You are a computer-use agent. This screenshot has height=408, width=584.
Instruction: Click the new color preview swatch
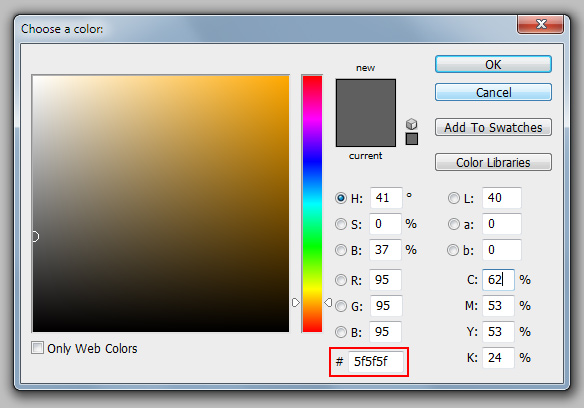coord(366,96)
